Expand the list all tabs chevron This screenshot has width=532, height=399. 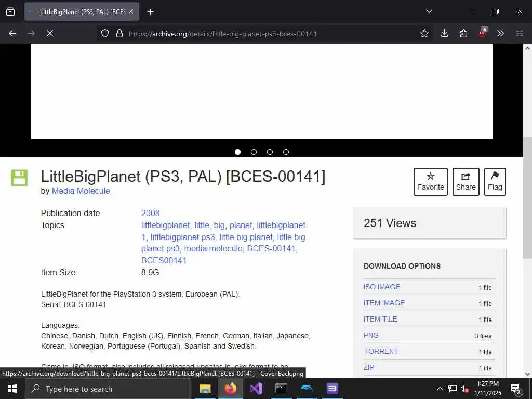point(429,11)
